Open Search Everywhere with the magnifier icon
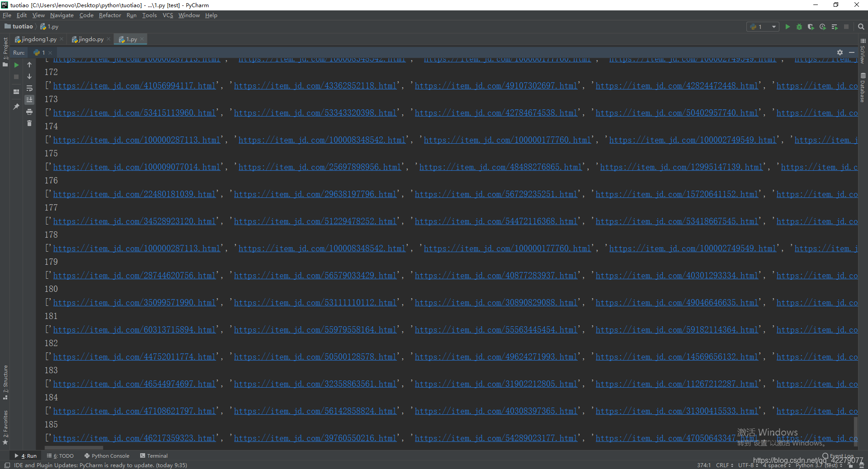Screen dimensions: 868x469 (x=861, y=27)
